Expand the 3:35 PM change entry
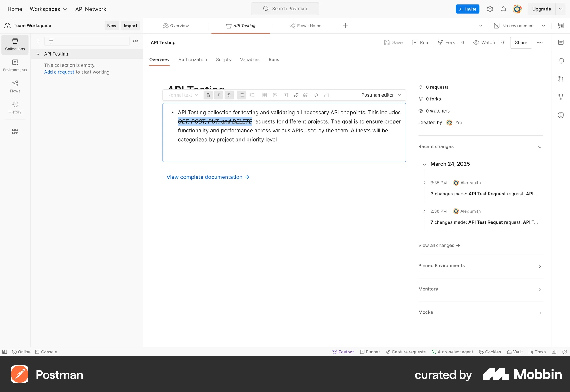 [424, 183]
